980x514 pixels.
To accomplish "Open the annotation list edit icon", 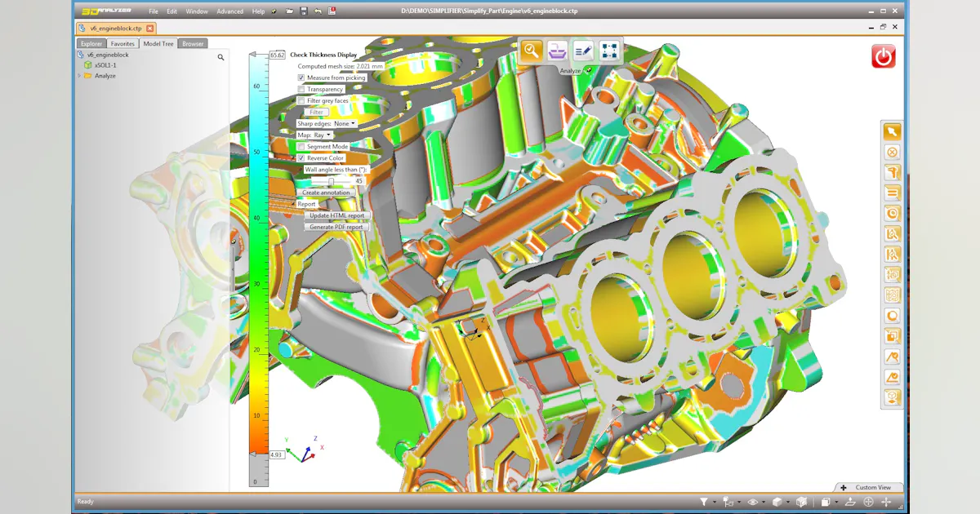I will (x=583, y=51).
